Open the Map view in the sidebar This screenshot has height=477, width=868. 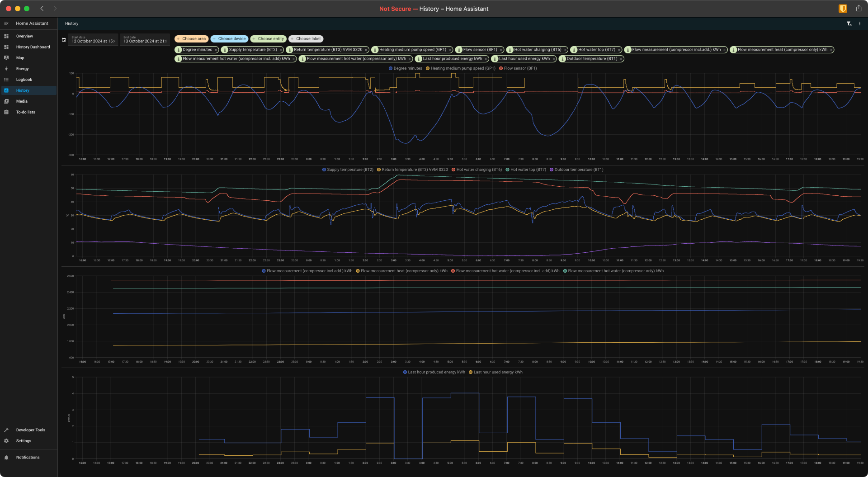[20, 58]
